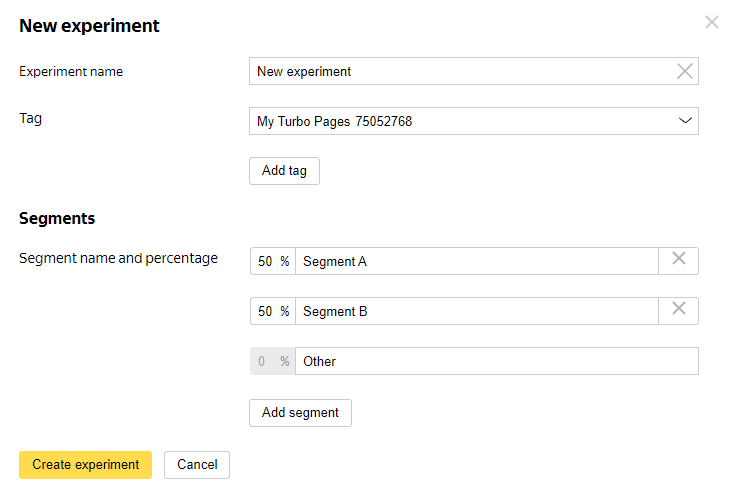Focus the Experiment name text field
739x495 pixels.
(460, 71)
